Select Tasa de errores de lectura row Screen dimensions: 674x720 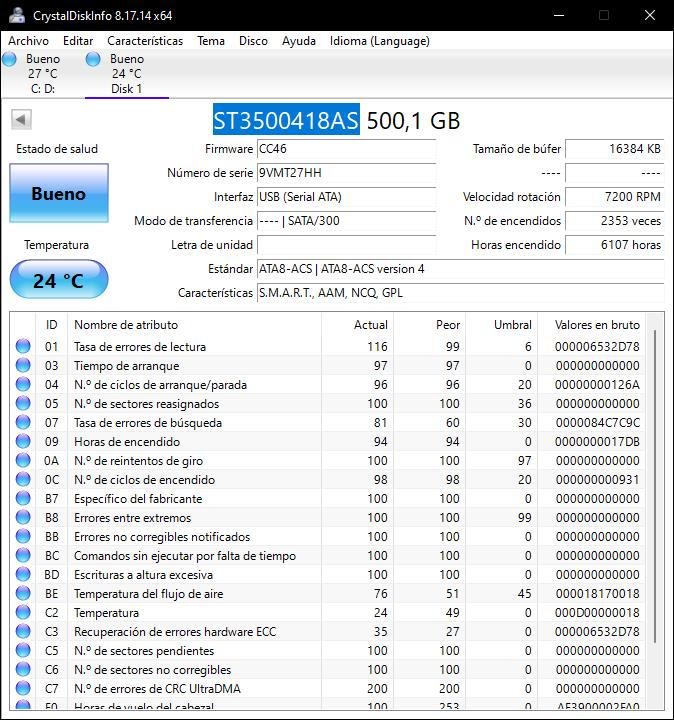tap(327, 346)
